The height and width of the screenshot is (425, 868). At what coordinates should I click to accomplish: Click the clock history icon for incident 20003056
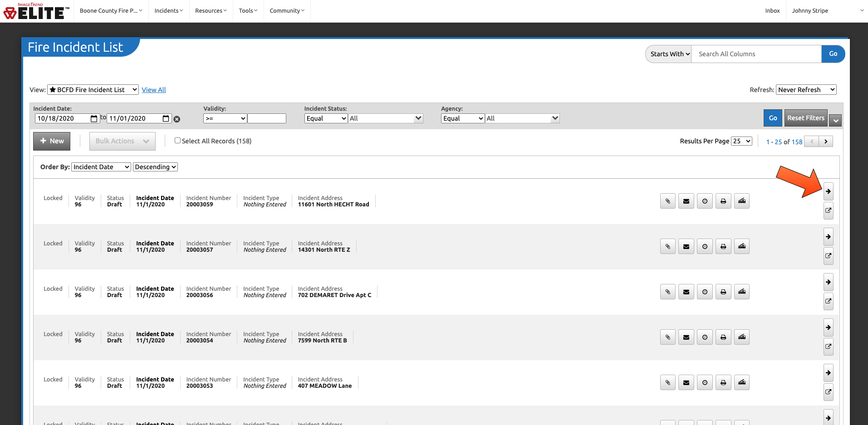[705, 292]
